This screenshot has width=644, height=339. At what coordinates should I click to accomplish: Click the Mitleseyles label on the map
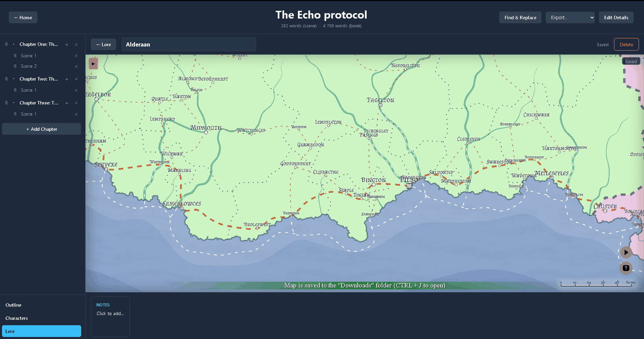(x=551, y=173)
